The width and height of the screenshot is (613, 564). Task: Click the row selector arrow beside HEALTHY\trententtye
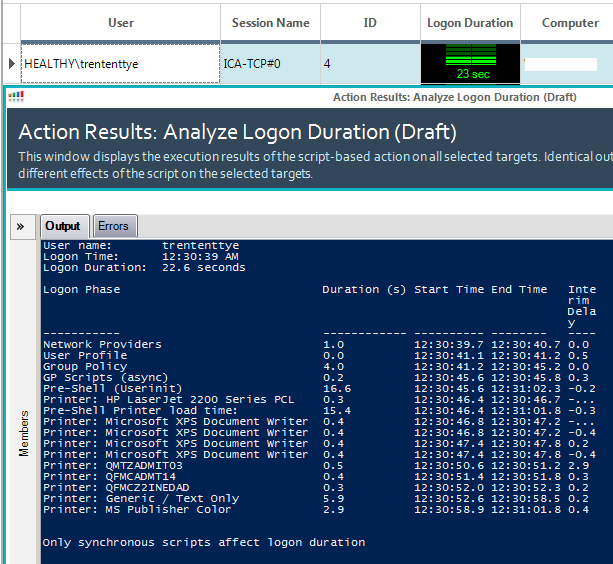pos(11,64)
